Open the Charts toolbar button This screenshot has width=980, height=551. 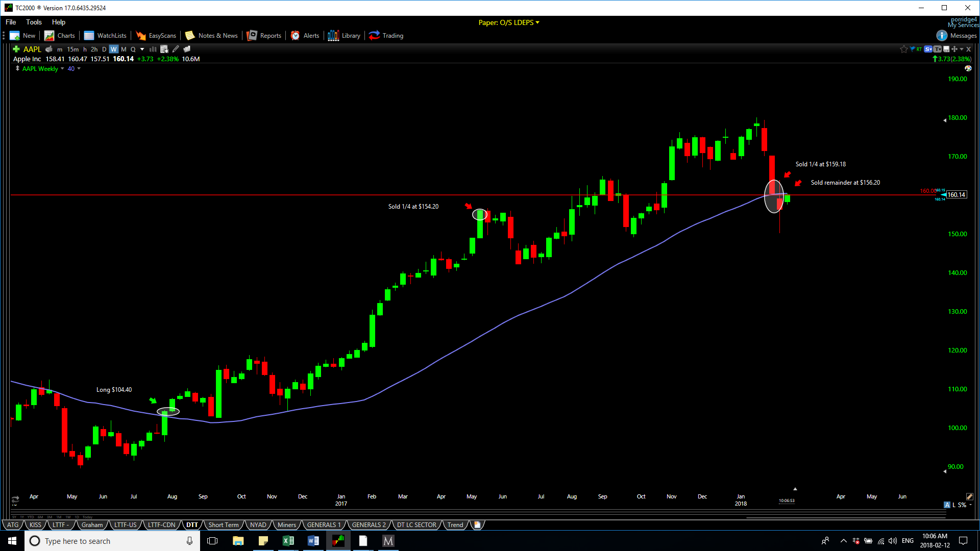tap(60, 36)
